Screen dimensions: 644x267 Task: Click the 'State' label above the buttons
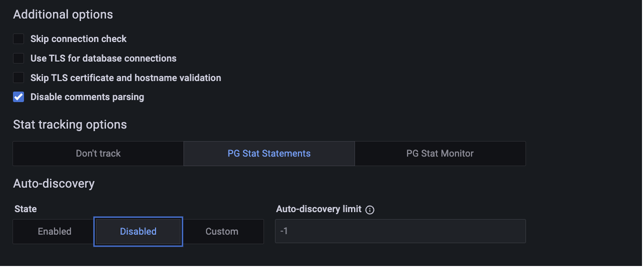pyautogui.click(x=26, y=209)
